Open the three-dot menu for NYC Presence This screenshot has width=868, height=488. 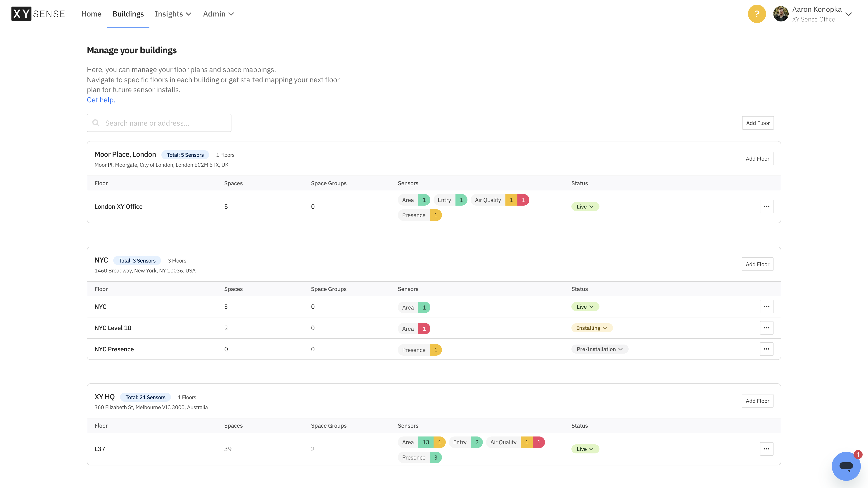[x=767, y=349]
